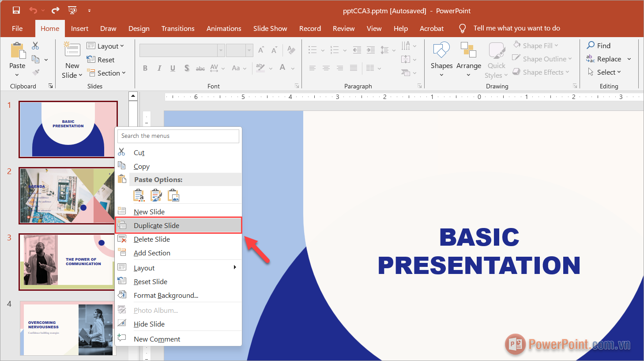Open the Slide Show tab
This screenshot has height=361, width=644.
270,28
